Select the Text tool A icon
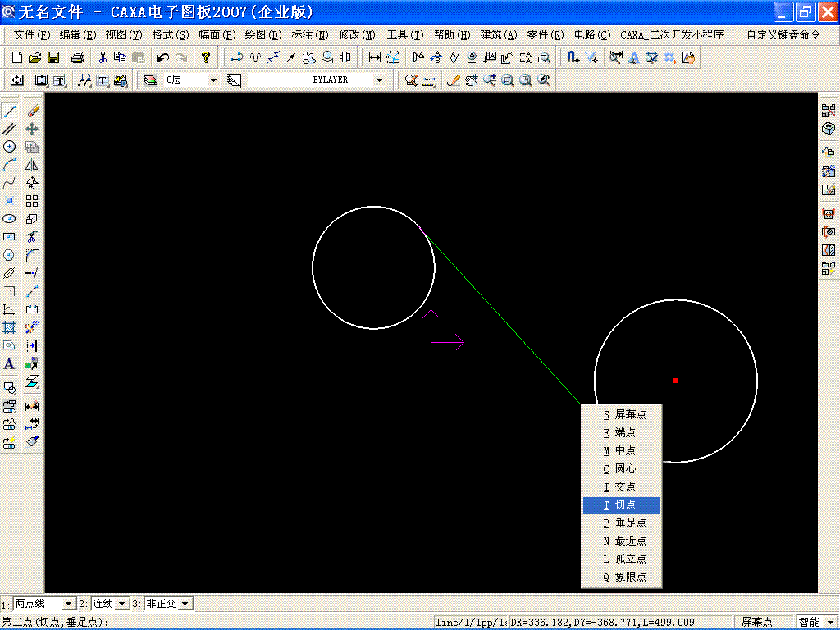This screenshot has height=630, width=840. [9, 364]
